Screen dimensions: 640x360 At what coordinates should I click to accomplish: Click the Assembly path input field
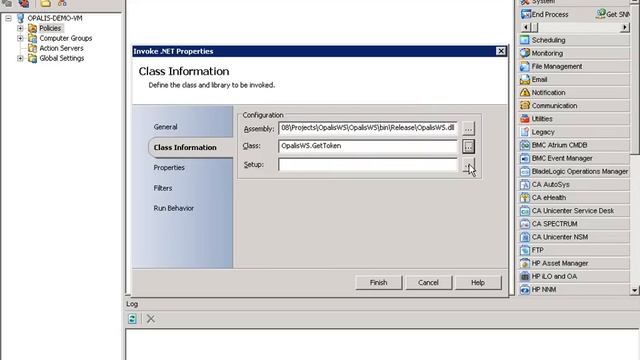click(x=368, y=128)
